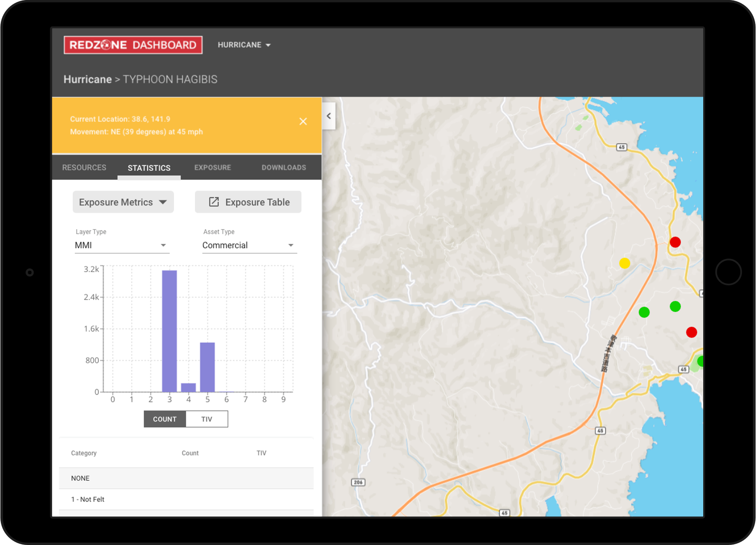Open the EXPOSURE tab
This screenshot has height=545, width=756.
point(212,167)
